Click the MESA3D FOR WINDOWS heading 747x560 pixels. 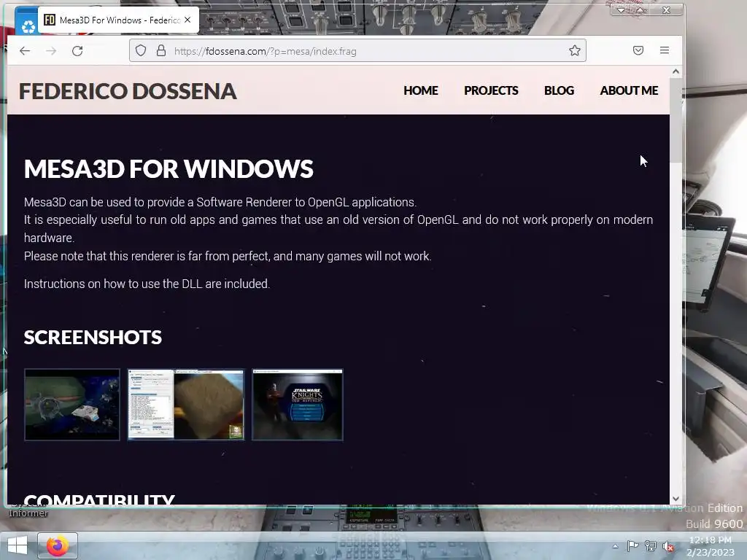tap(169, 168)
